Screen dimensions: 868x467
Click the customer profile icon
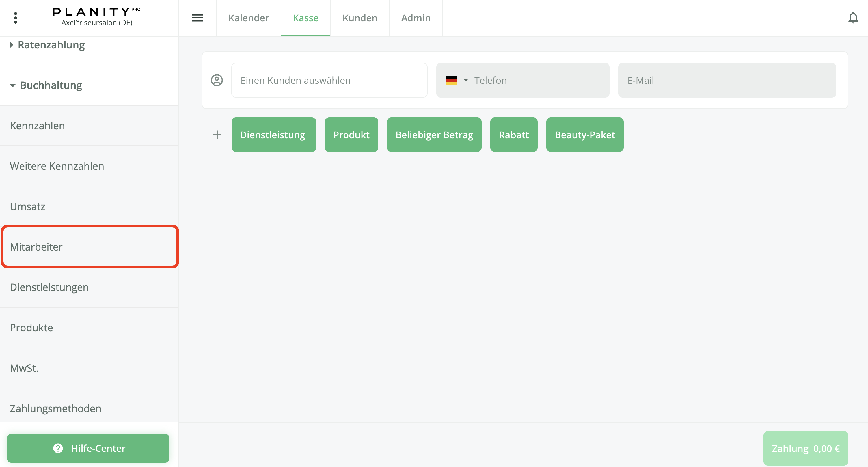pos(217,80)
